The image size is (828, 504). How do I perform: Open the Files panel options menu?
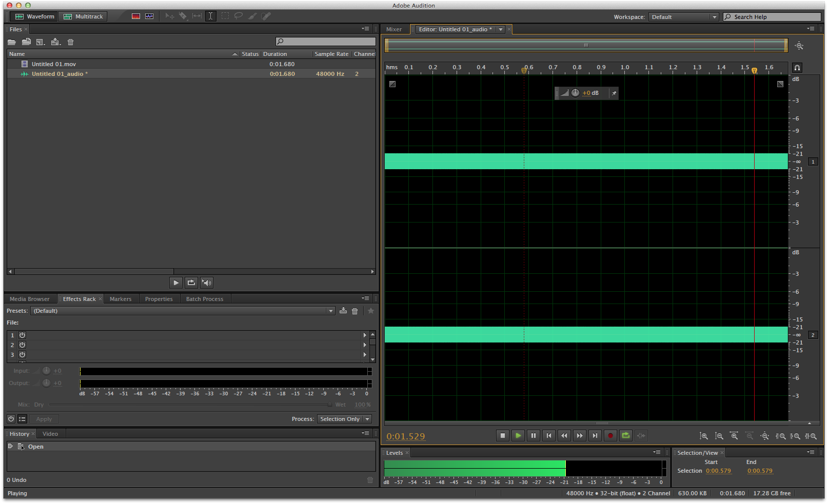point(365,29)
